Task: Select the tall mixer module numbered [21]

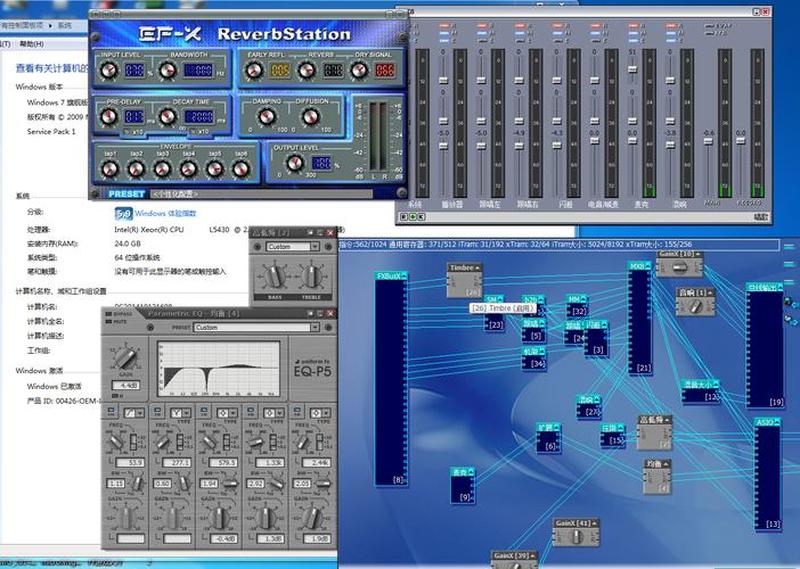Action: point(640,318)
